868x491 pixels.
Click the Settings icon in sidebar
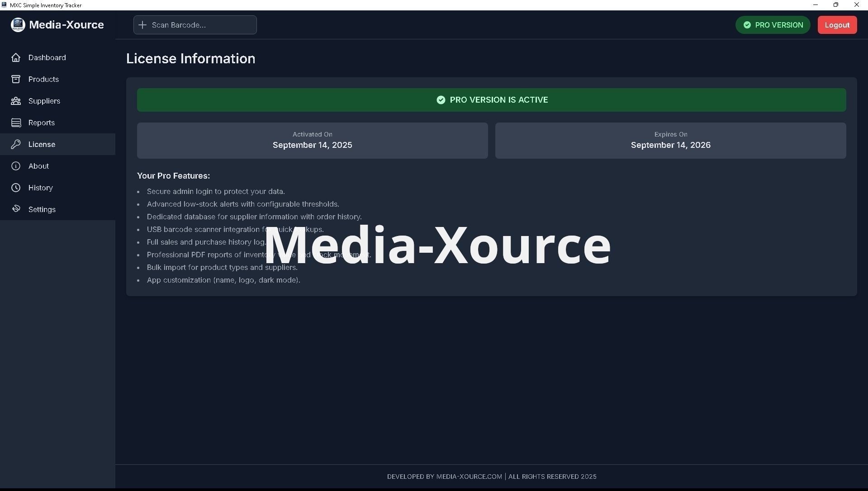(x=16, y=209)
